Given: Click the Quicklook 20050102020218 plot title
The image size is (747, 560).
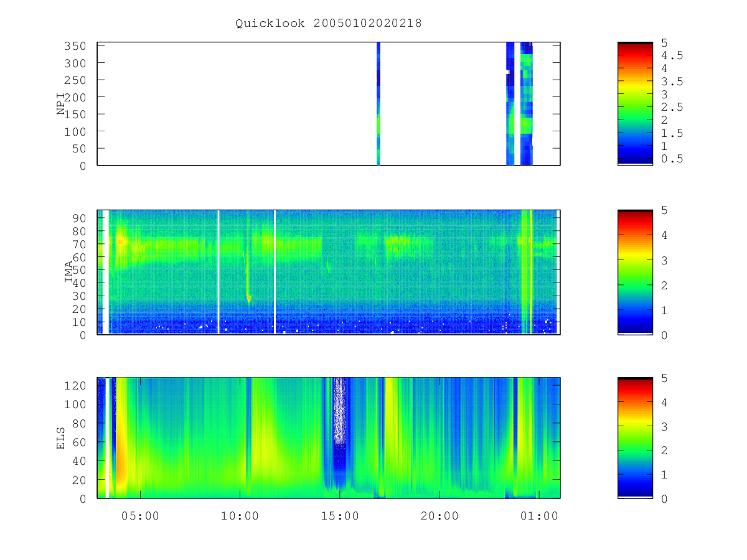Looking at the screenshot, I should click(x=329, y=24).
